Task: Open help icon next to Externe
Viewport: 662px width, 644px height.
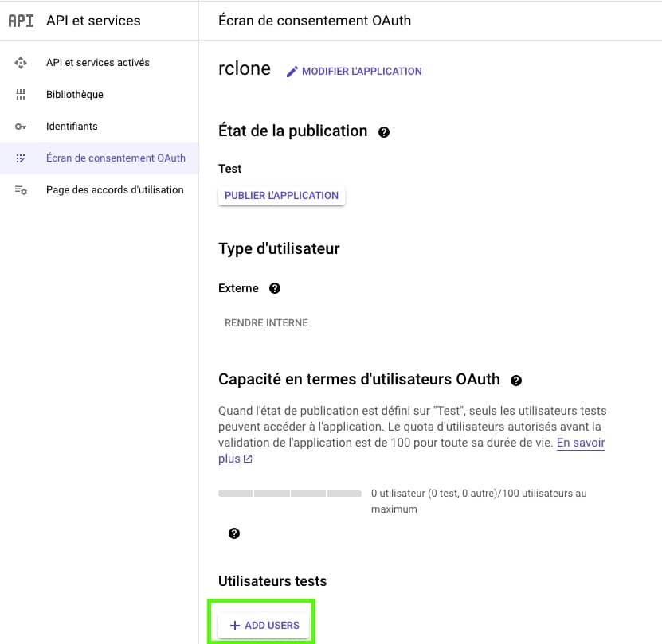Action: coord(274,288)
